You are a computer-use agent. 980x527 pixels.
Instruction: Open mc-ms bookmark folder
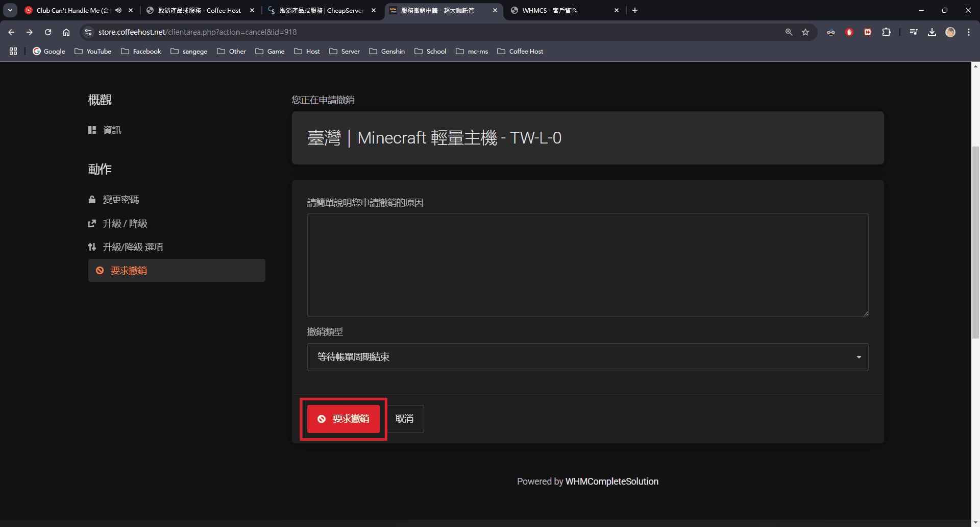472,51
